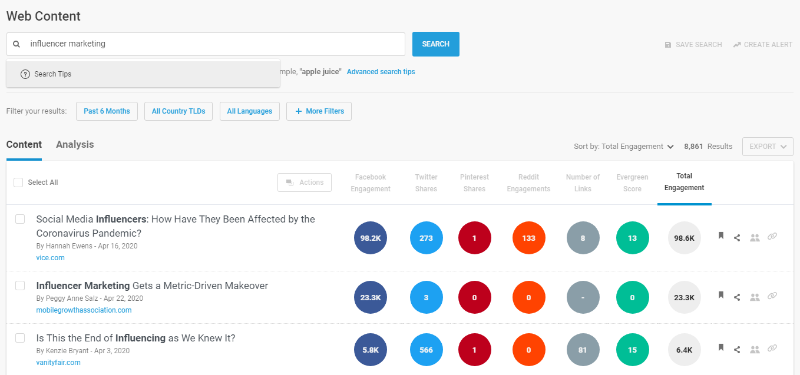Share the Metric-Driven Makeover article

click(x=737, y=297)
